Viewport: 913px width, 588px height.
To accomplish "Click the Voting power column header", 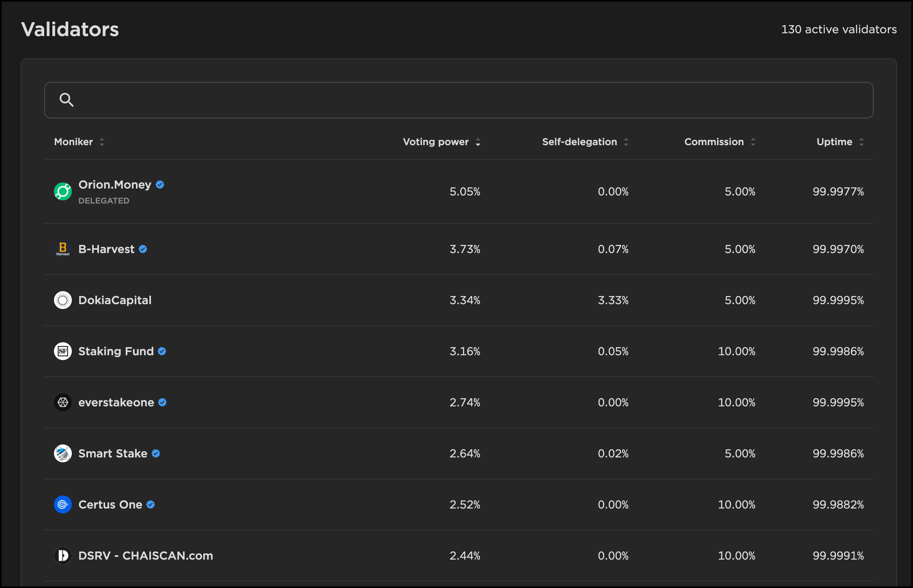I will coord(436,142).
